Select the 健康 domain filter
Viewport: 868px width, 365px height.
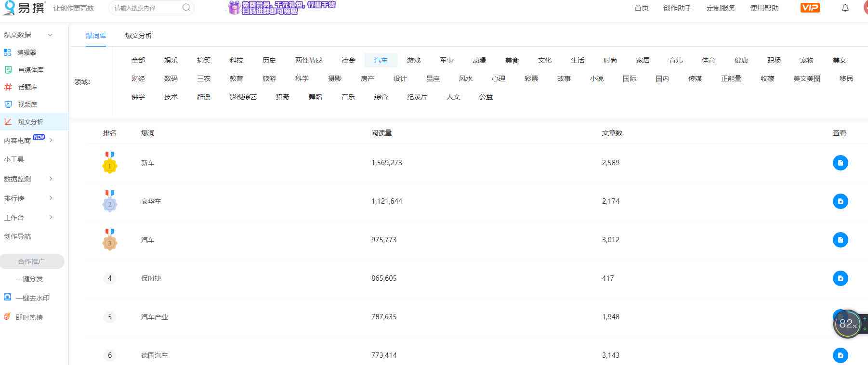tap(741, 60)
